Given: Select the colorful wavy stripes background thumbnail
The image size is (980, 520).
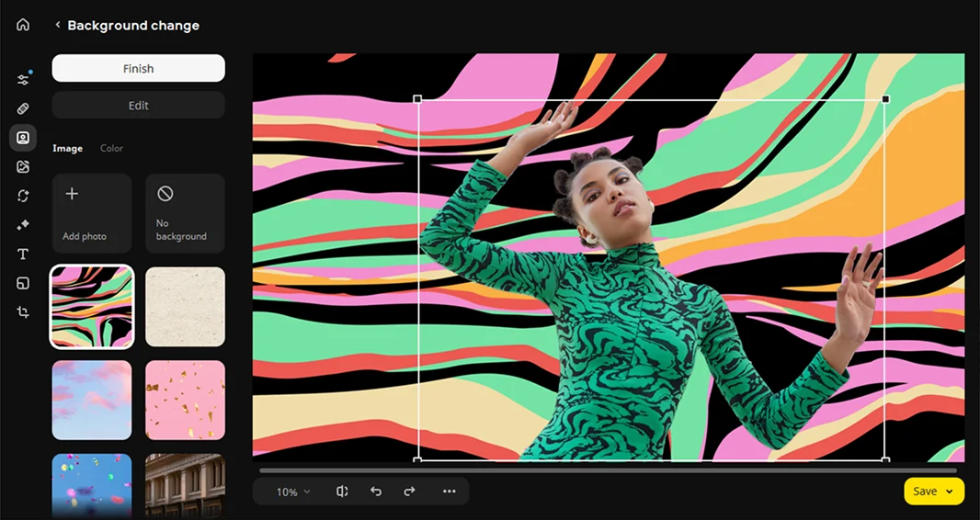Looking at the screenshot, I should click(x=92, y=307).
